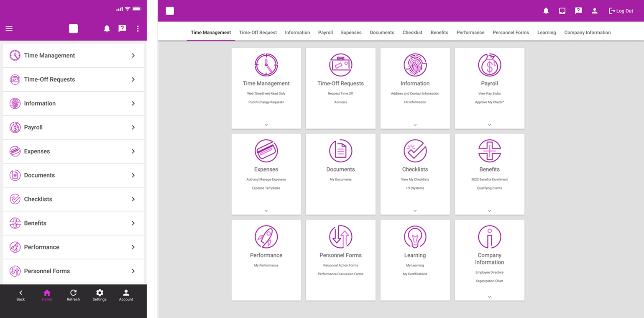Viewport: 644px width, 318px height.
Task: Open 2022 Benefits Enrollment link
Action: (x=489, y=180)
